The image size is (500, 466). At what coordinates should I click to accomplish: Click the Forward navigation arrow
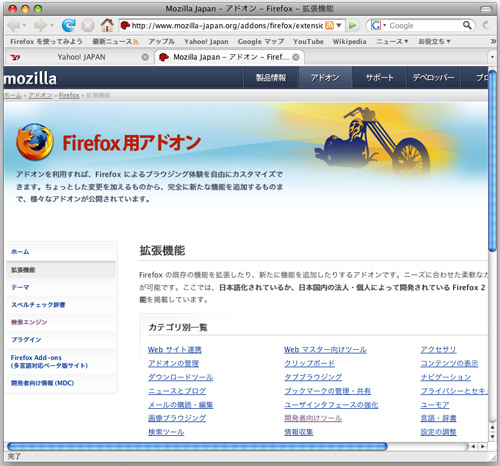coord(40,25)
